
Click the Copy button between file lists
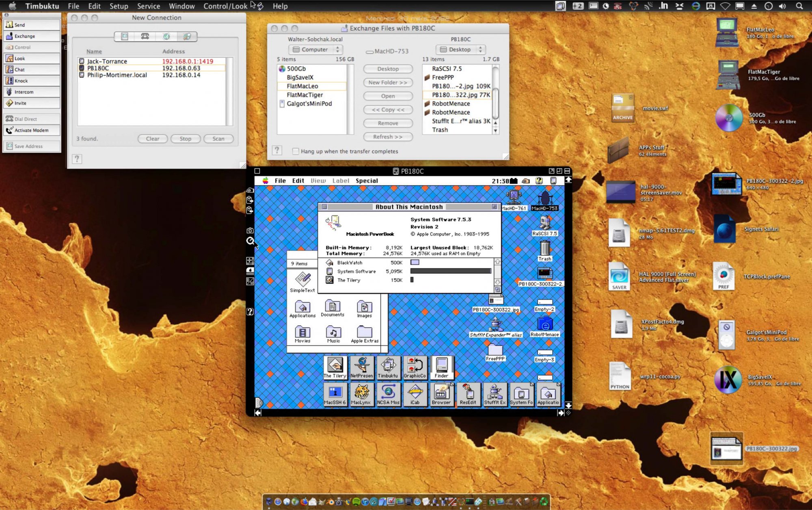(388, 110)
